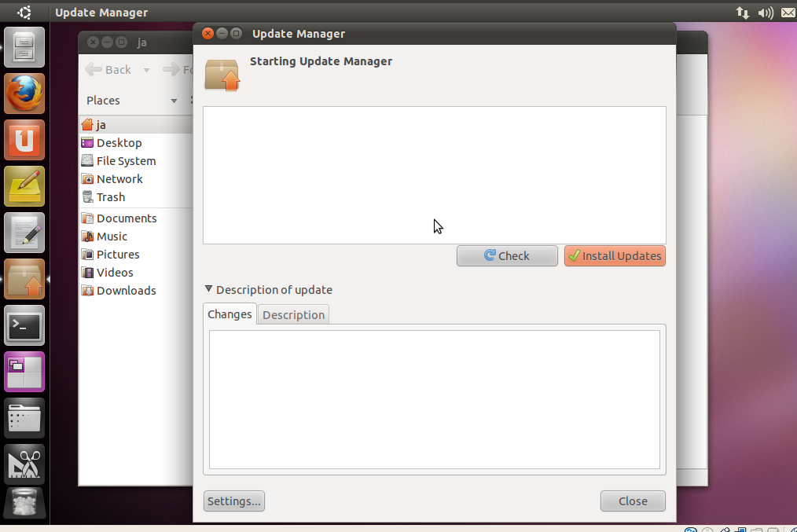Click the Changes text area
The height and width of the screenshot is (532, 797).
pos(435,399)
